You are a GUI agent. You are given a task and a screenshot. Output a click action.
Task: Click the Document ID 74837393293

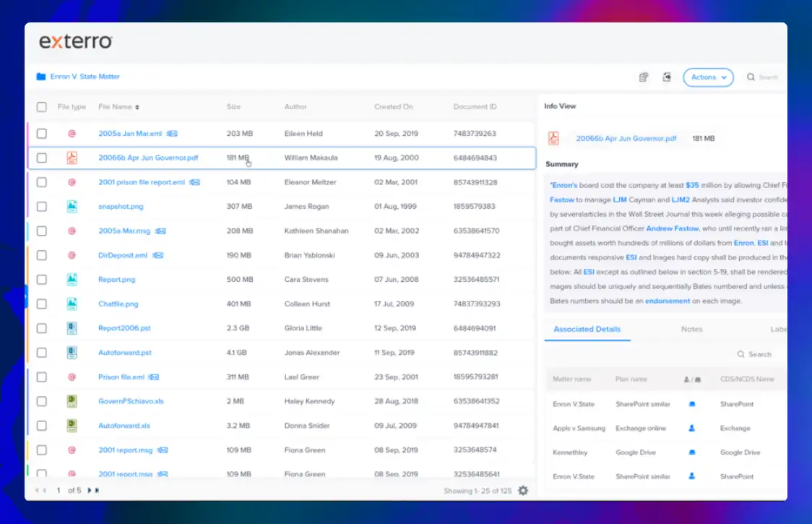tap(476, 304)
